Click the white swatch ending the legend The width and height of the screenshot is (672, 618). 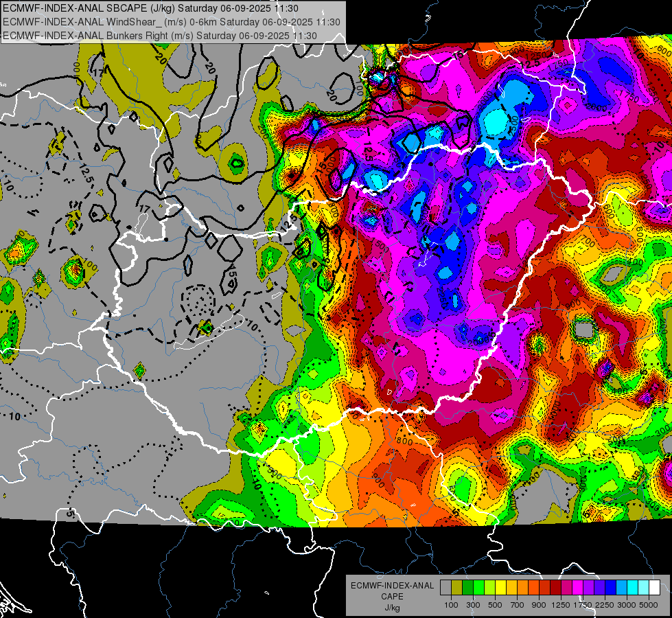coord(655,588)
